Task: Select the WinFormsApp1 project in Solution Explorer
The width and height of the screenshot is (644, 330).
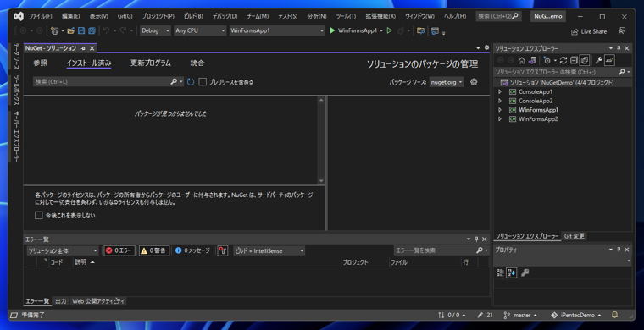Action: (538, 110)
